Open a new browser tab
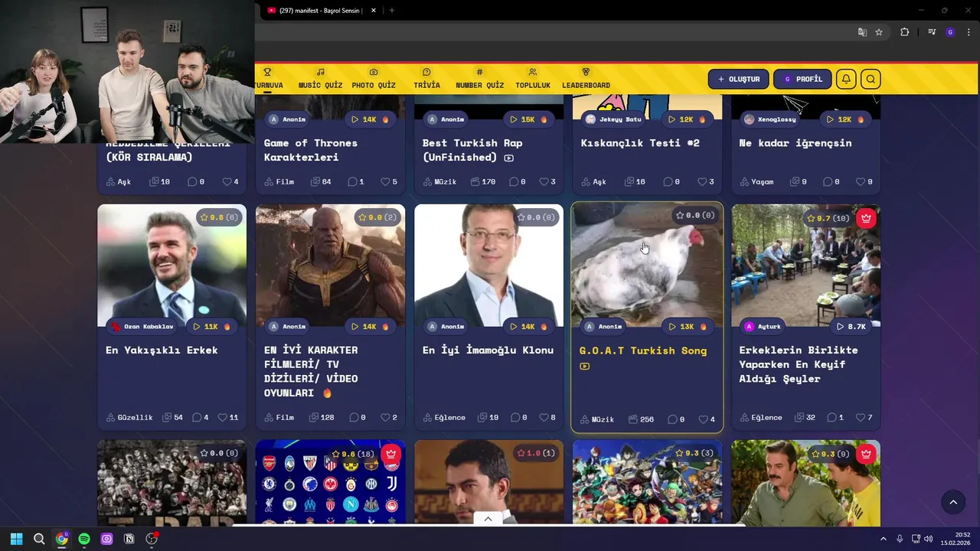The image size is (980, 551). point(392,10)
